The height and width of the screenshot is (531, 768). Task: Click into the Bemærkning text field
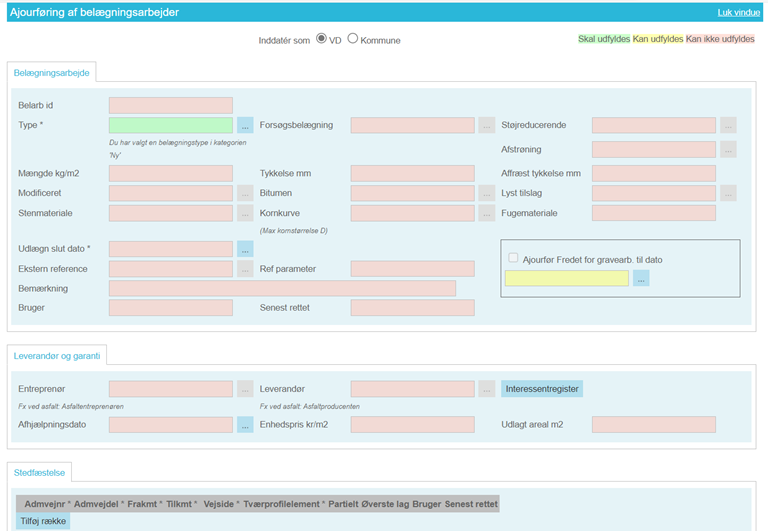(x=282, y=288)
